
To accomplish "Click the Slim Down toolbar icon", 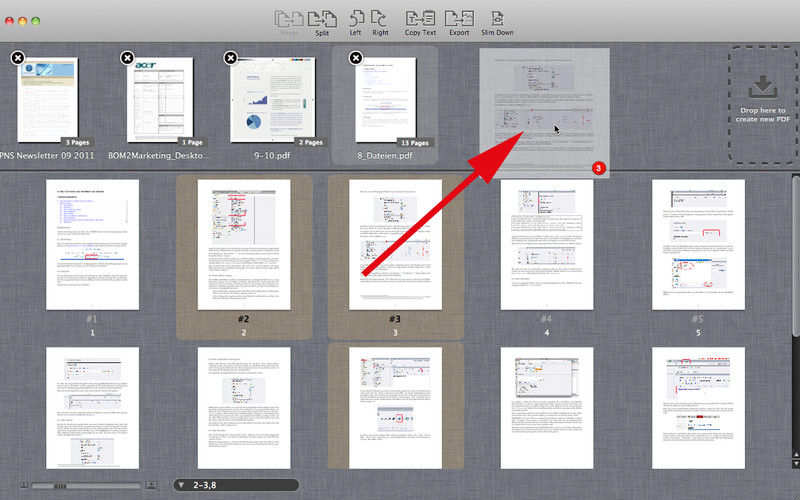I will point(497,23).
